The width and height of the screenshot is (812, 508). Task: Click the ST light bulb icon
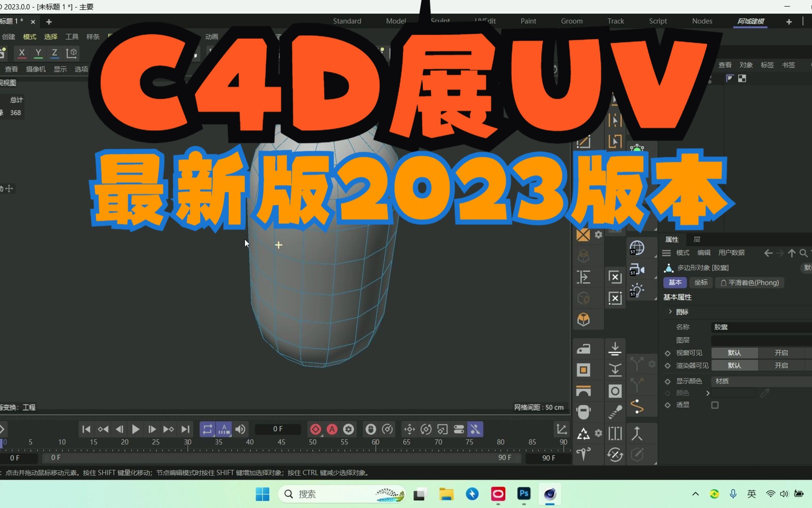pyautogui.click(x=637, y=290)
